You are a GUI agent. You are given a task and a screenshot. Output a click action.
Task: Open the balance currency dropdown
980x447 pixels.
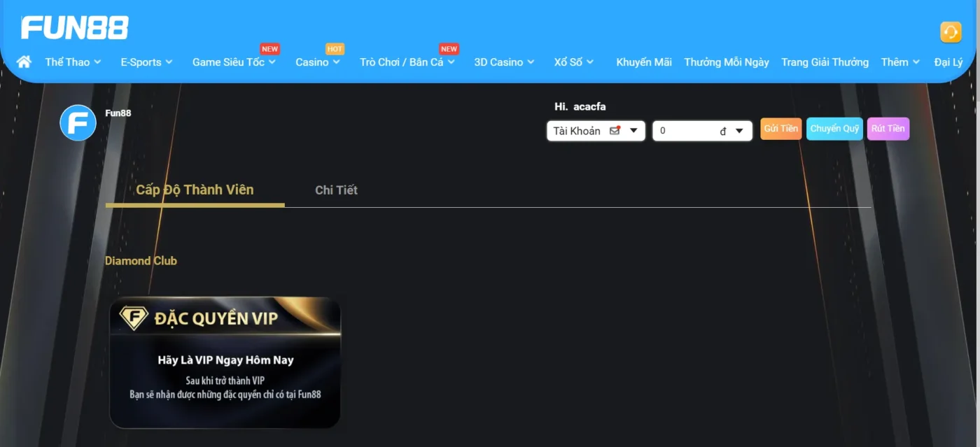point(738,131)
